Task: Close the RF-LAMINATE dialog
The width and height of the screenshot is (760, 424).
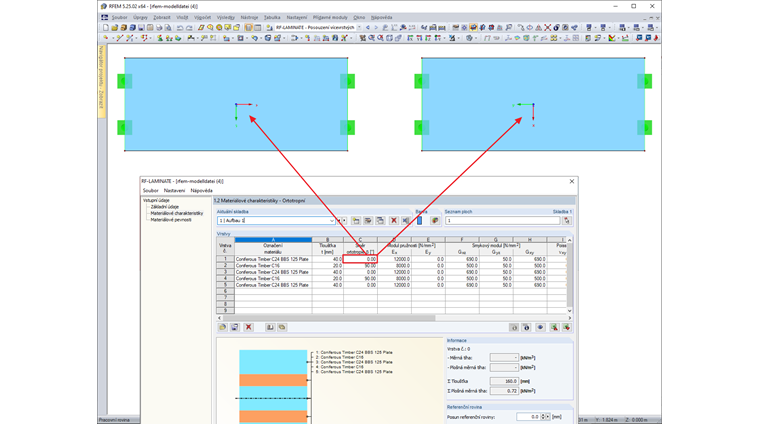Action: [x=571, y=181]
